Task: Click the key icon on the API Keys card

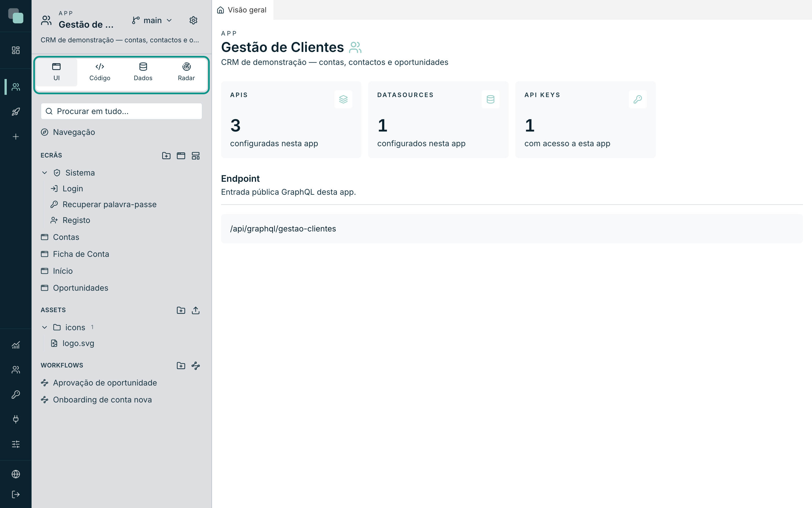Action: tap(637, 99)
